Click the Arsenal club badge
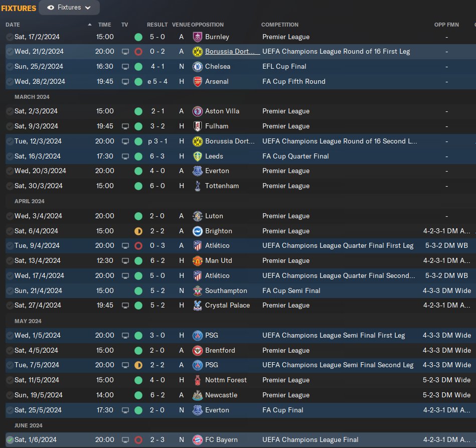Screen dimensions: 476x448 [x=198, y=81]
